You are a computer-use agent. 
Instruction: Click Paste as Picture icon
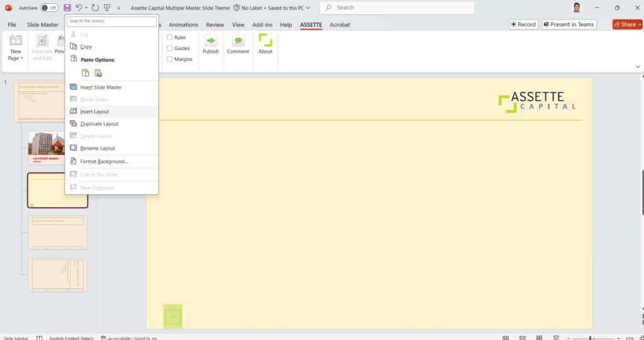(98, 73)
